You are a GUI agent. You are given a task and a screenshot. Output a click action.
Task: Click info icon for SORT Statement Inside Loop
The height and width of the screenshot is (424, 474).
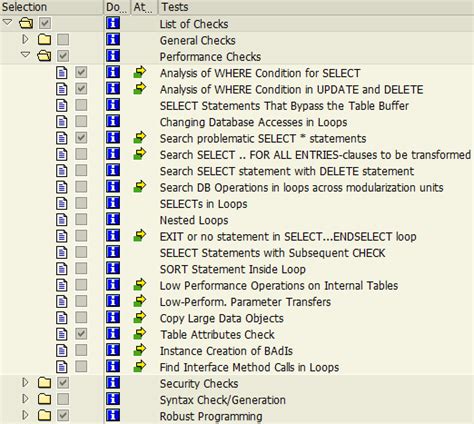113,268
